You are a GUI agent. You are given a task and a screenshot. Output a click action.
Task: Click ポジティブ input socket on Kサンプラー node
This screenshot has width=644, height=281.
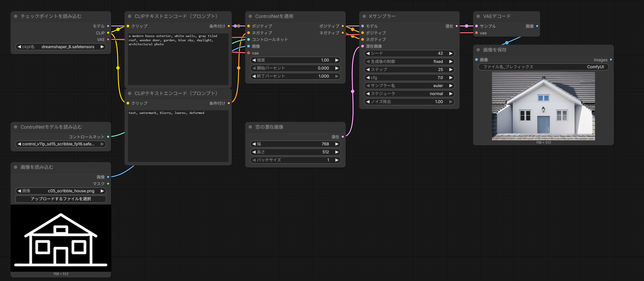[363, 33]
